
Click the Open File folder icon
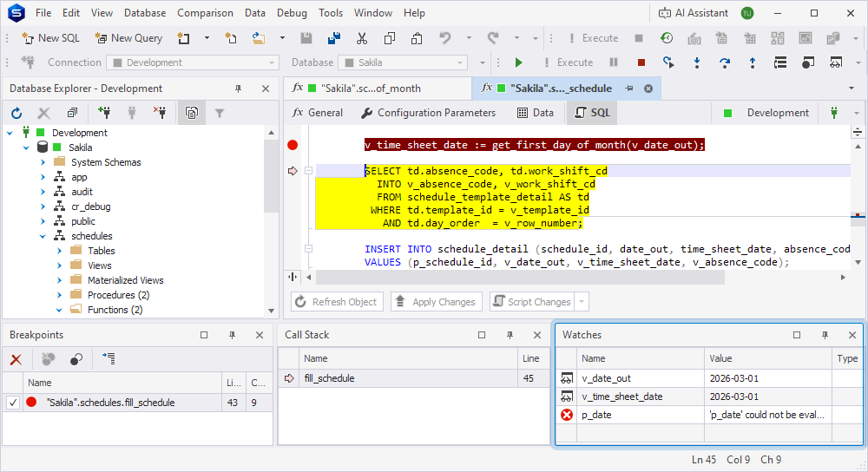(x=258, y=38)
